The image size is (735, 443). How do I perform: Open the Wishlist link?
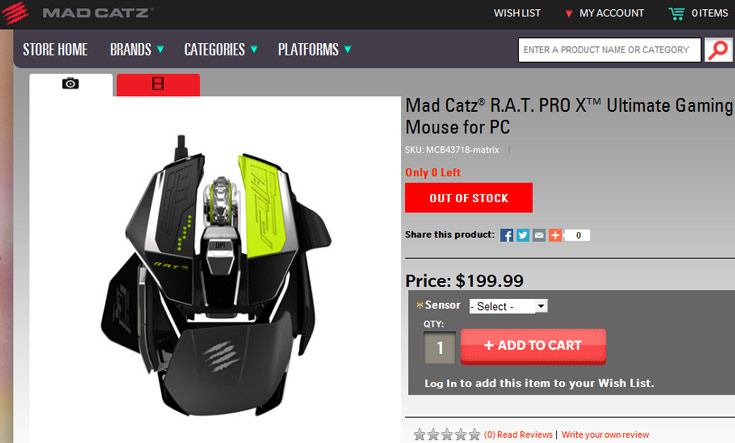coord(517,13)
